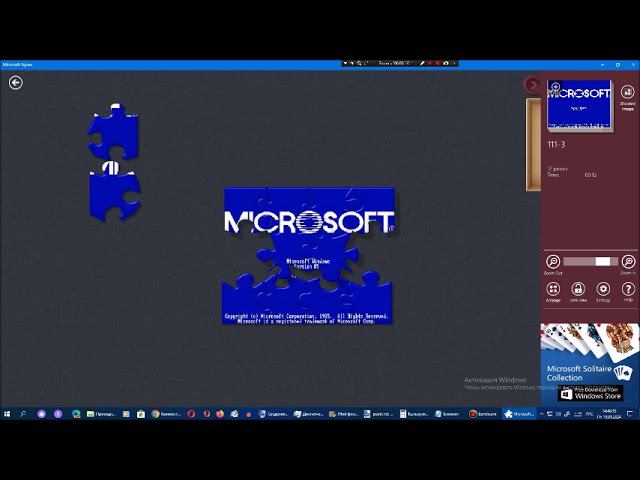Switch to paint.net window in taskbar

tap(378, 414)
